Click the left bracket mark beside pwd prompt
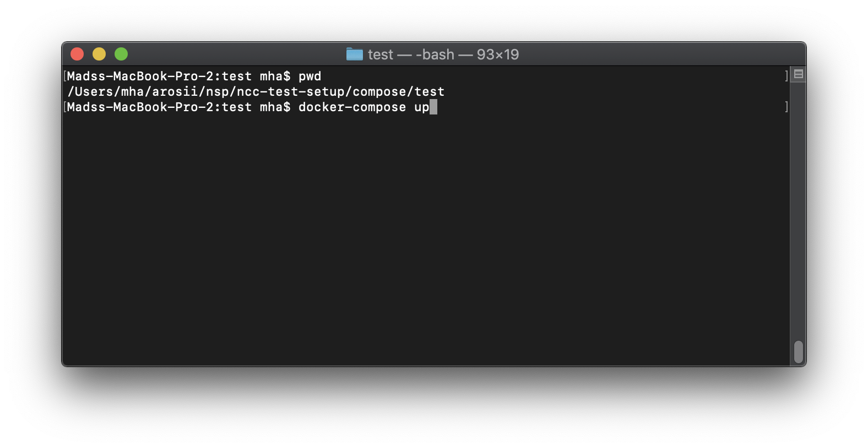 pyautogui.click(x=65, y=76)
